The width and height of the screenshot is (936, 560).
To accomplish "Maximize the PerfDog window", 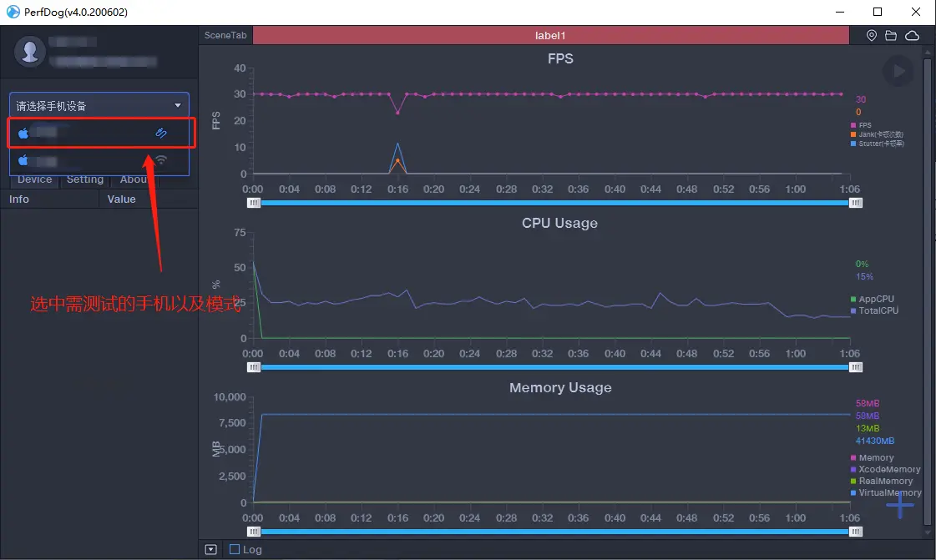I will 878,12.
